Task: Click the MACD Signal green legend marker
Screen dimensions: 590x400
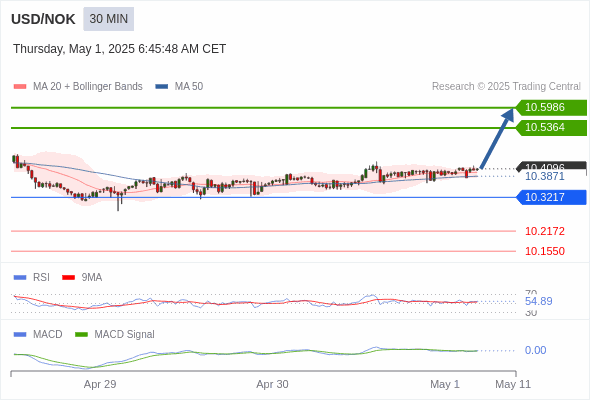Action: coord(81,334)
